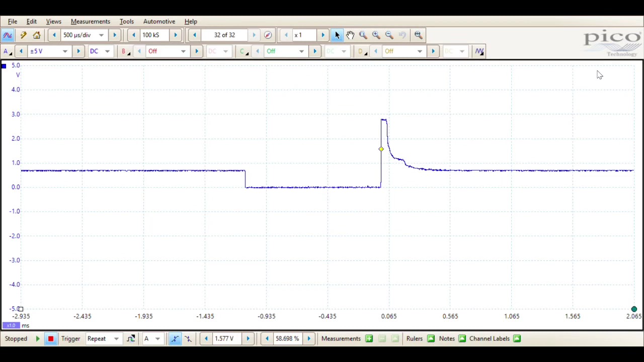Viewport: 644px width, 362px height.
Task: Open the 500 µs/div timebase dropdown
Action: (x=101, y=35)
